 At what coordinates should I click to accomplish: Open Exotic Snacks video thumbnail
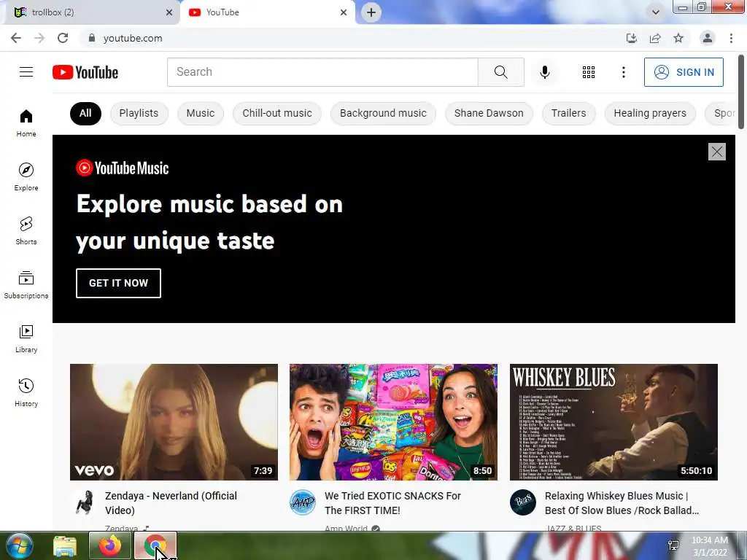(x=393, y=422)
